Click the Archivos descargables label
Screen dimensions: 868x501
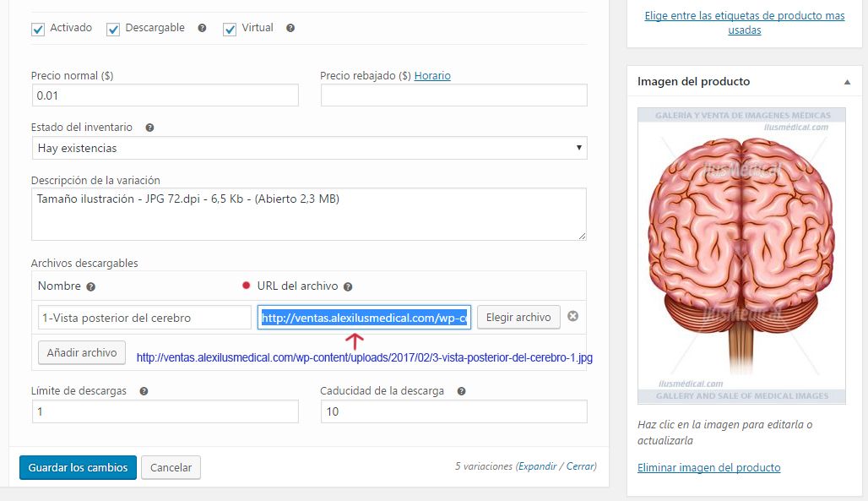pyautogui.click(x=84, y=263)
